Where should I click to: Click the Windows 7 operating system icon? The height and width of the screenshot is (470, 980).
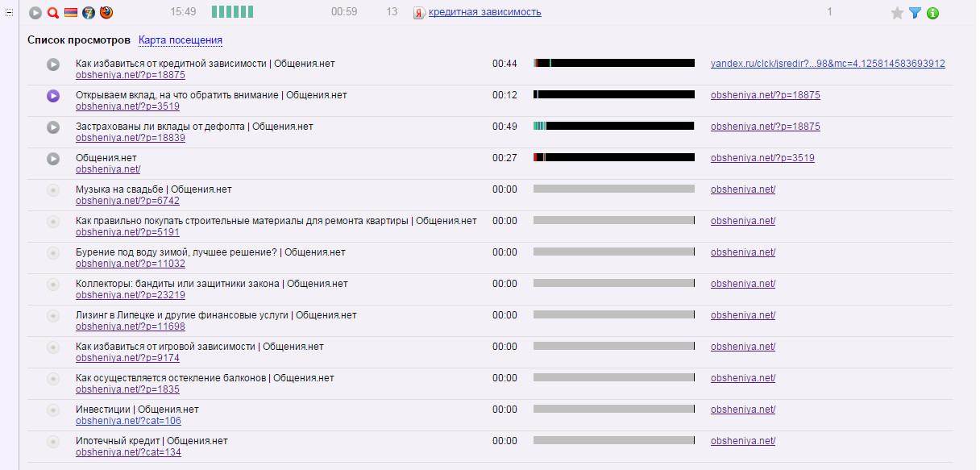[x=89, y=12]
